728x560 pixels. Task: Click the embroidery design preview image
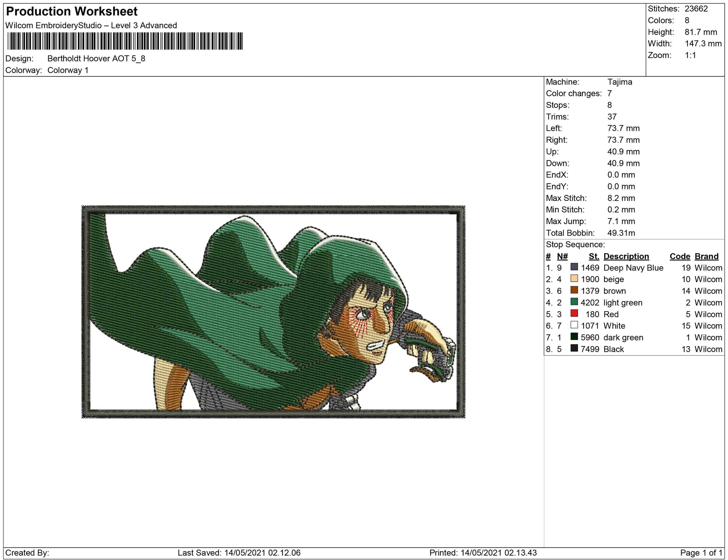[x=273, y=312]
